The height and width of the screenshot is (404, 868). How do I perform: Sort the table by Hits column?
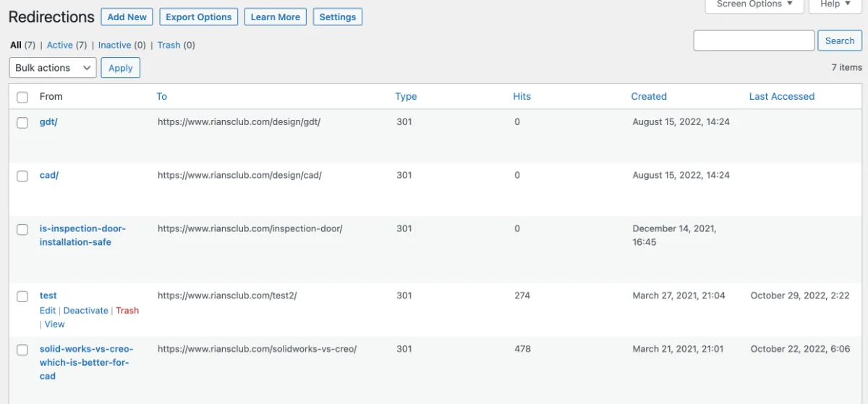[x=522, y=96]
